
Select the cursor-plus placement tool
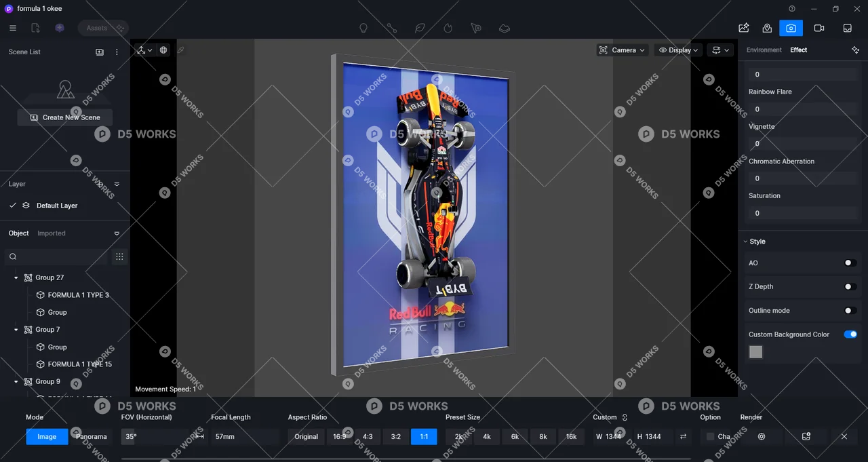476,28
